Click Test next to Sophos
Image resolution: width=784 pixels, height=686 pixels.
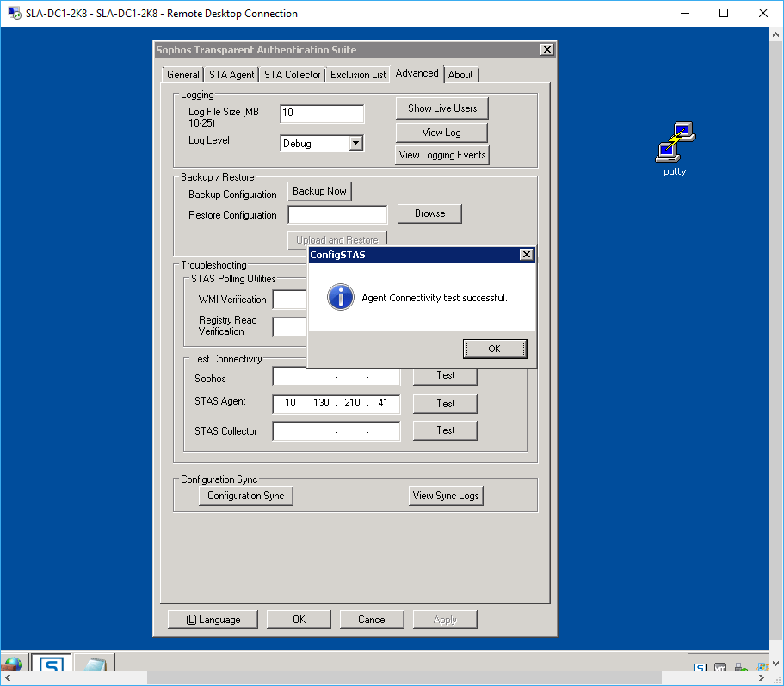pyautogui.click(x=445, y=376)
